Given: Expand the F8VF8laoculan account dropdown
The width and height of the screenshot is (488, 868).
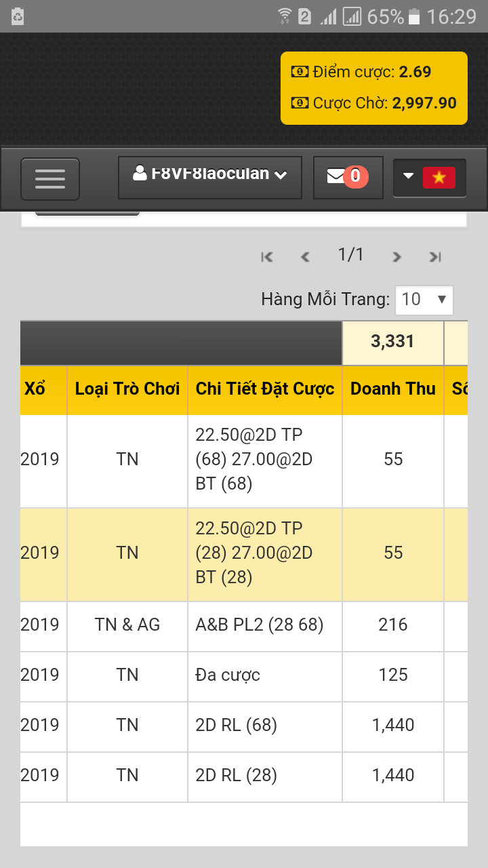Looking at the screenshot, I should 210,175.
